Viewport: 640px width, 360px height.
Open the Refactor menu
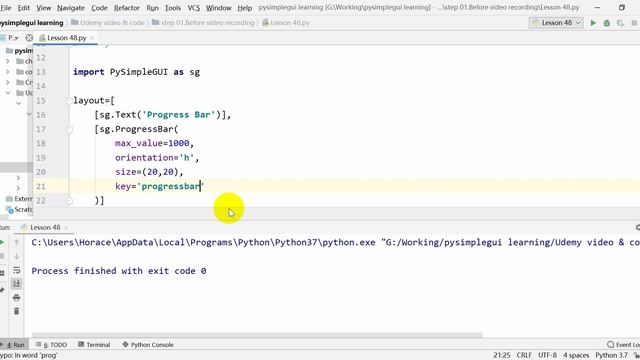(127, 8)
